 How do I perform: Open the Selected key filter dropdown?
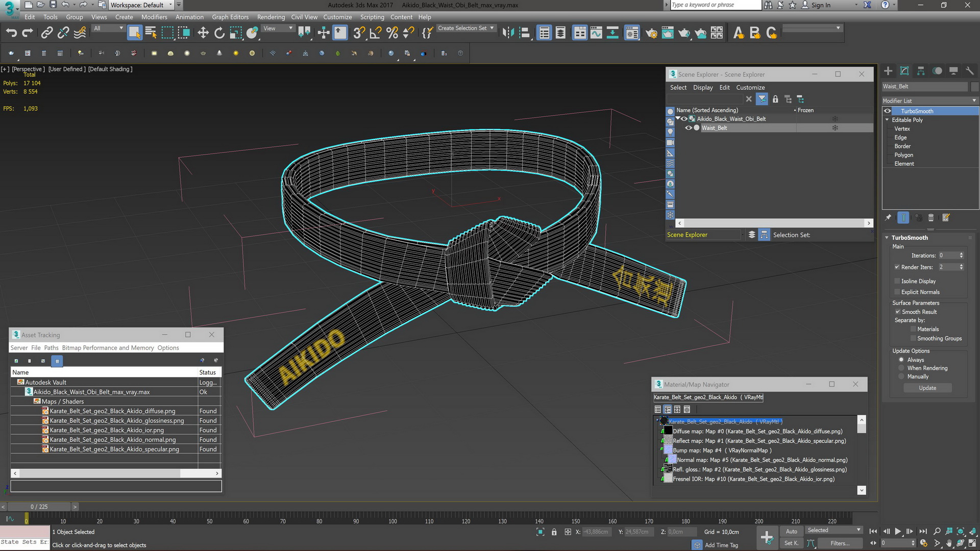click(x=834, y=531)
